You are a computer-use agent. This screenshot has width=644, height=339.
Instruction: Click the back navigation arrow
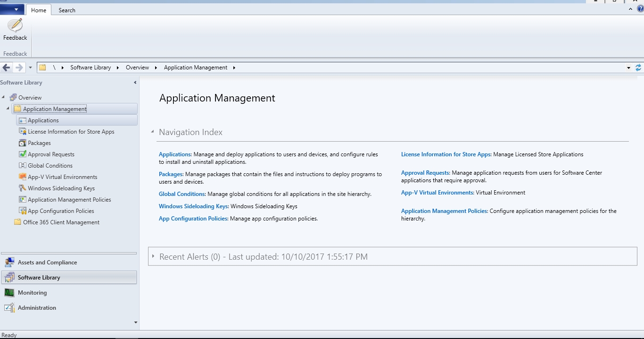pos(7,68)
